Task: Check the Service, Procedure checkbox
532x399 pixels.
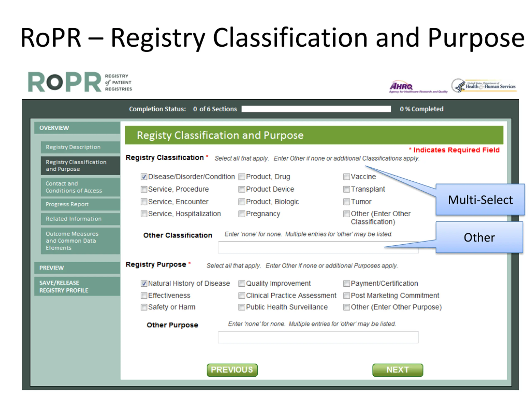Action: (x=144, y=190)
